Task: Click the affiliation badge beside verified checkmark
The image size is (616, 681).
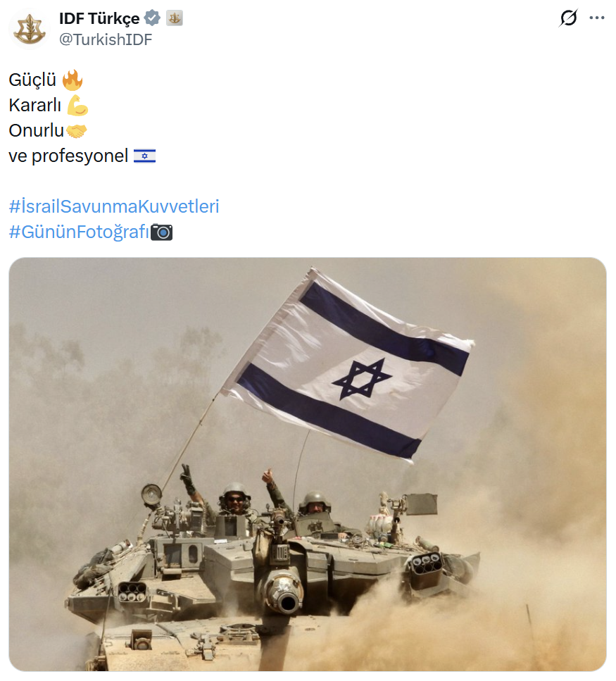Action: (x=175, y=18)
